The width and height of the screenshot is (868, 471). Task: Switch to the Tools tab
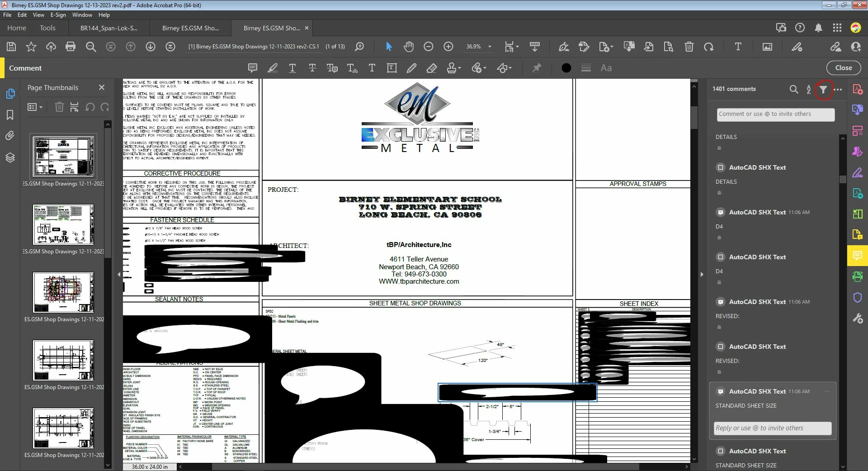(47, 28)
